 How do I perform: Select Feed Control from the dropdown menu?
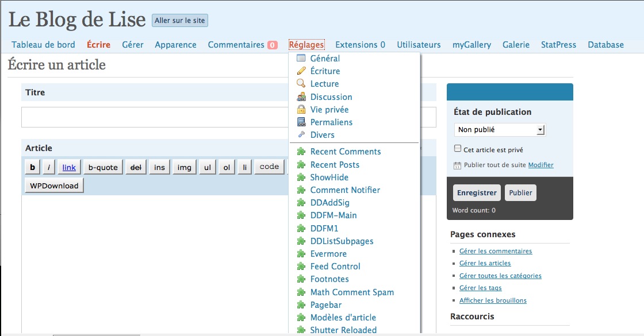tap(335, 267)
